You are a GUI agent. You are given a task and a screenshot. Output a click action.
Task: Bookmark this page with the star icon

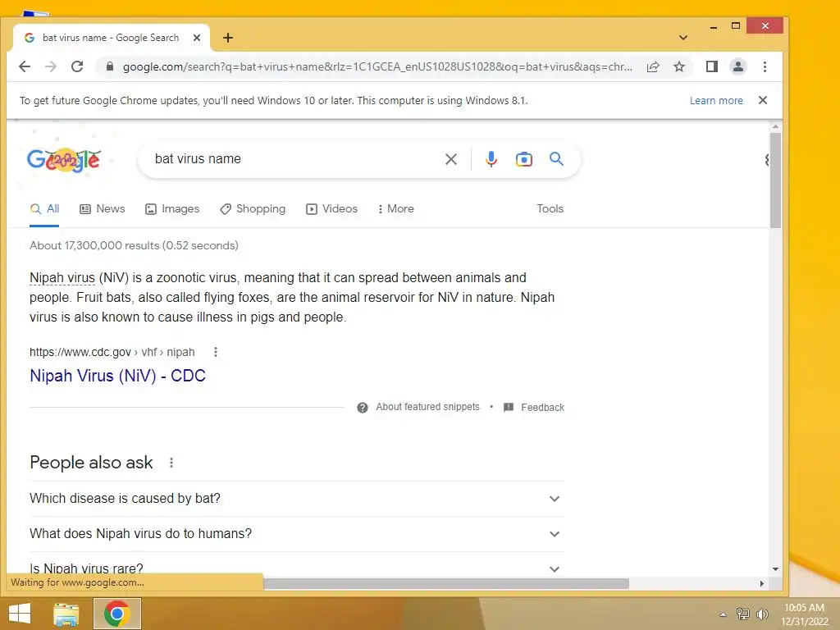(x=679, y=67)
